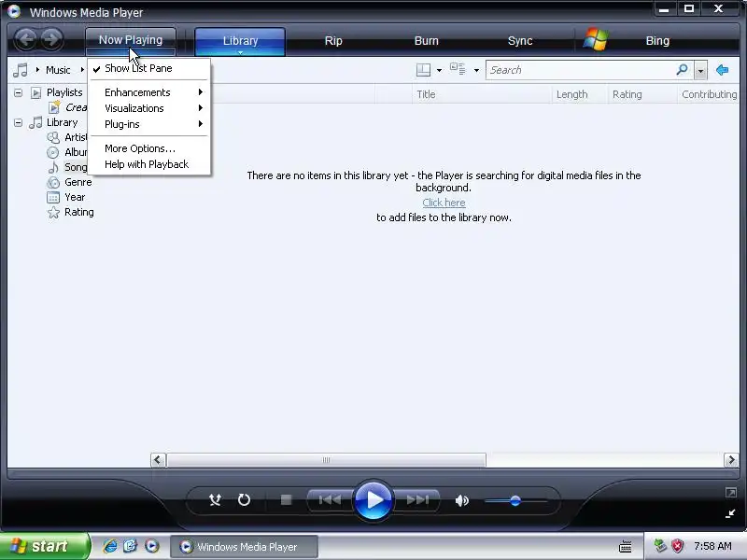Screen dimensions: 747x560
Task: Click the Play button
Action: coord(373,500)
